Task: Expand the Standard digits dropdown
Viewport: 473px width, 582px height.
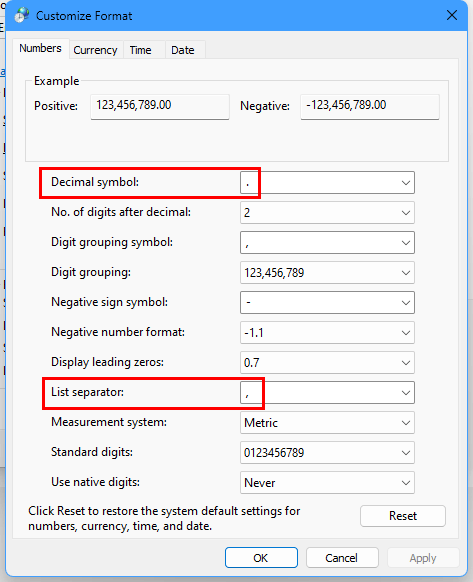Action: (x=327, y=453)
